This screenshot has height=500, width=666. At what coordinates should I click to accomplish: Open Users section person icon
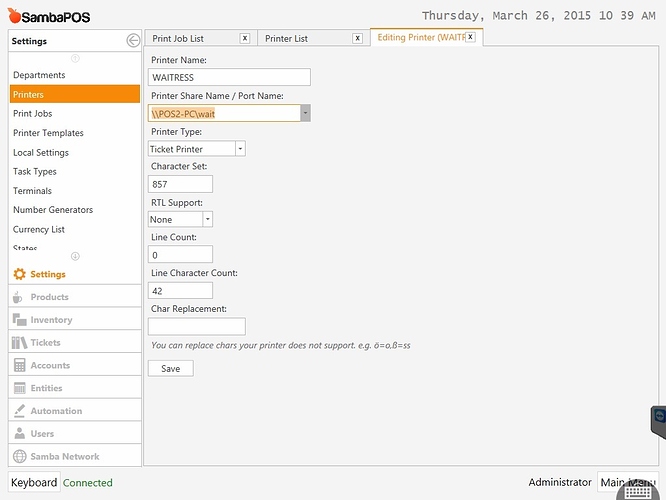click(x=20, y=433)
